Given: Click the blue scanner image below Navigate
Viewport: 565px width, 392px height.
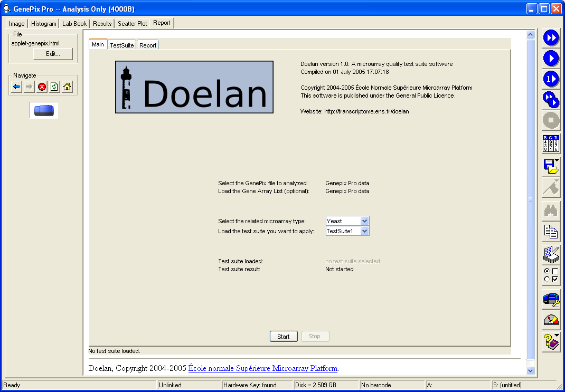Looking at the screenshot, I should [44, 110].
